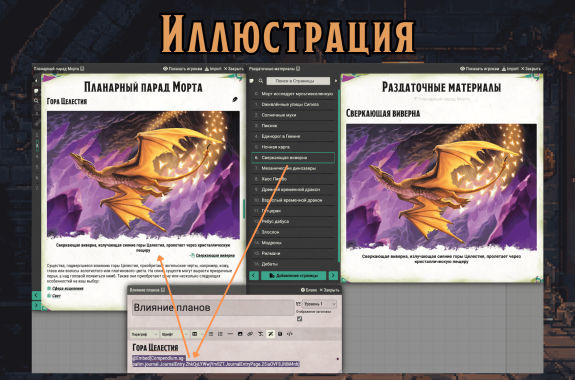This screenshot has height=380, width=575.
Task: Open the Уровень 1 heading level dropdown
Action: pyautogui.click(x=319, y=304)
